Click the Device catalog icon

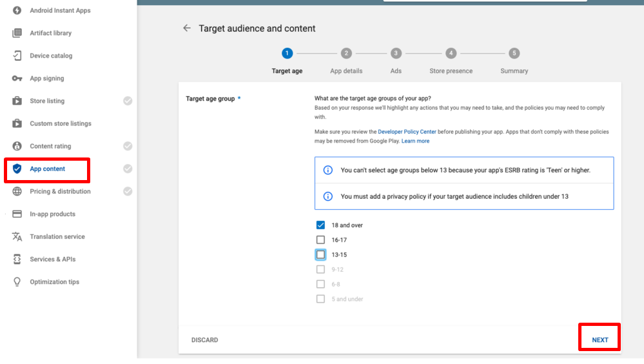(x=17, y=56)
